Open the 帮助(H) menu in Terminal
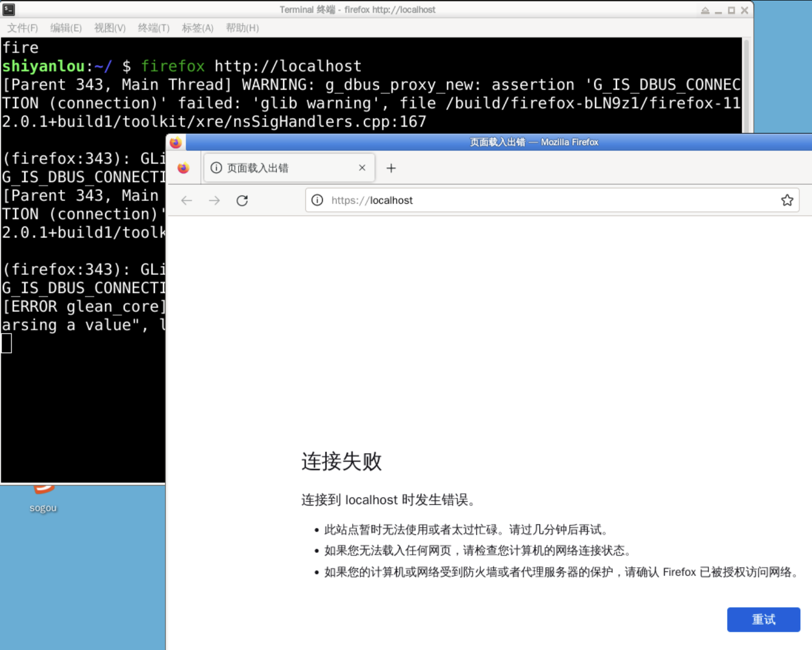The width and height of the screenshot is (812, 650). [x=242, y=28]
